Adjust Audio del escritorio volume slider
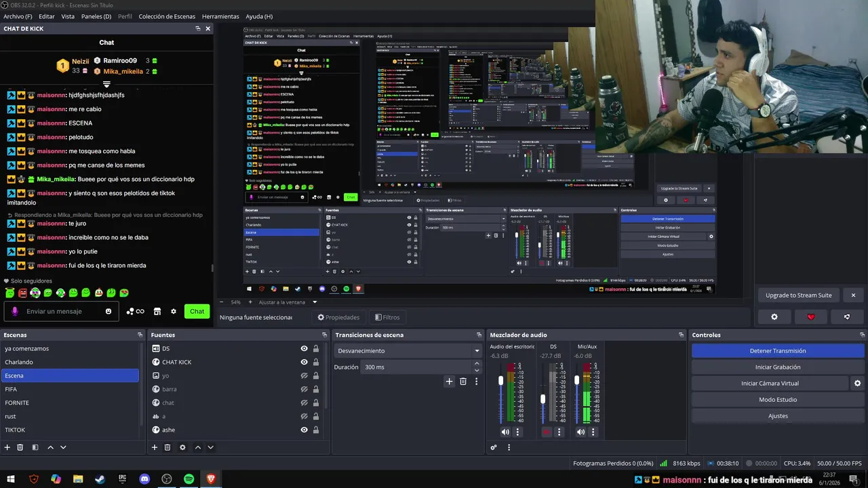This screenshot has height=488, width=868. pyautogui.click(x=501, y=381)
